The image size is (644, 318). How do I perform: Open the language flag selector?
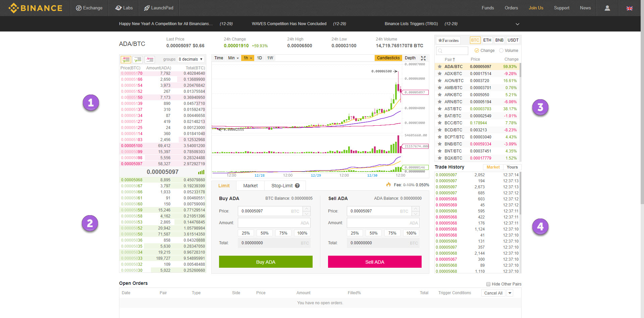pos(630,8)
